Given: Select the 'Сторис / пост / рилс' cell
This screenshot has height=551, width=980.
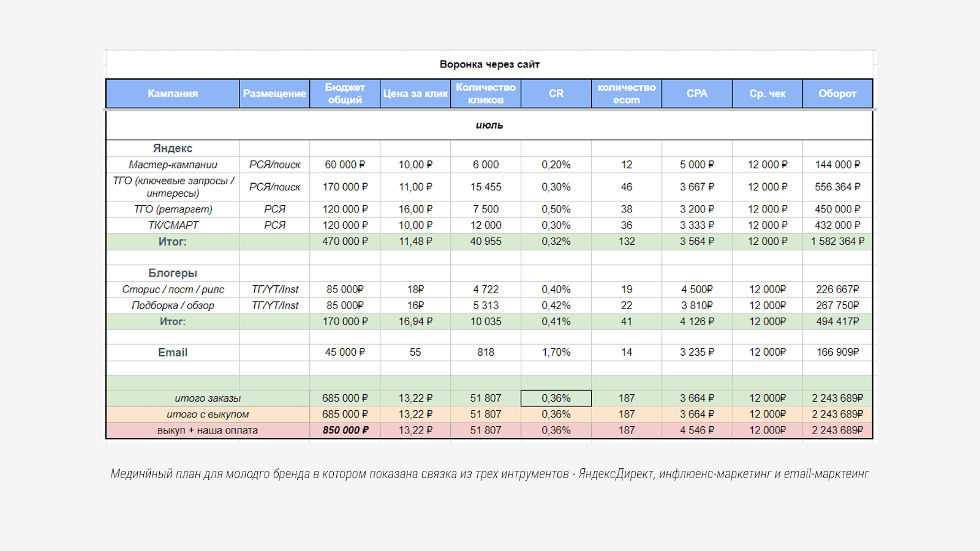Looking at the screenshot, I should 173,290.
